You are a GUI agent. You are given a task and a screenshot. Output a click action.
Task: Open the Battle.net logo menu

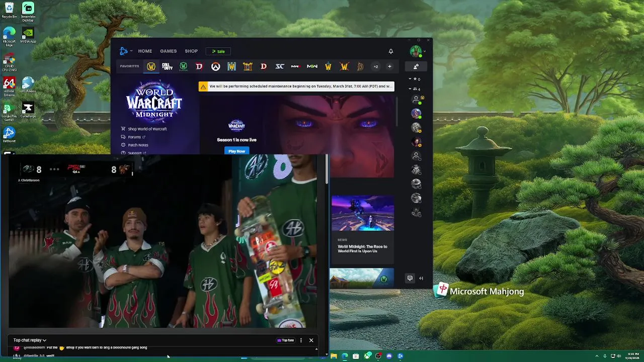click(x=125, y=51)
